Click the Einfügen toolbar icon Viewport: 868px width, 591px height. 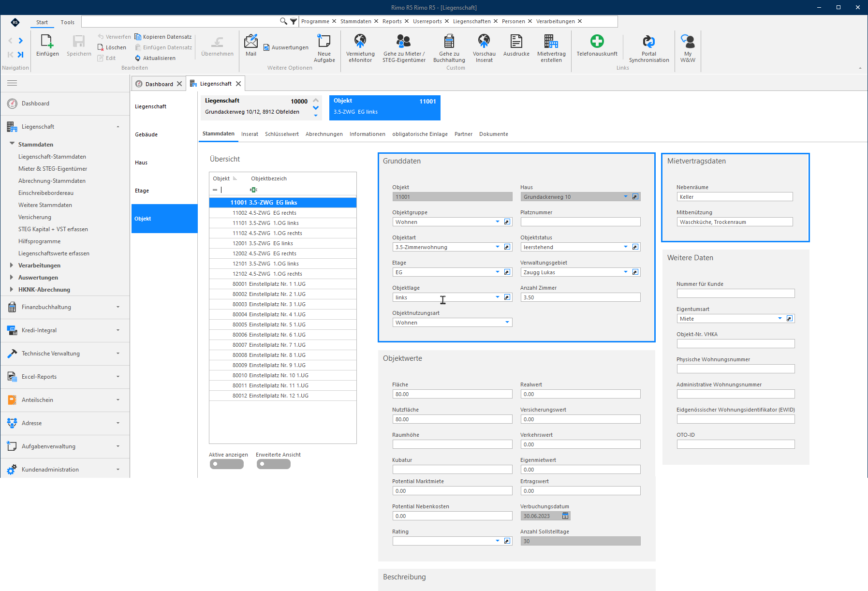coord(47,42)
